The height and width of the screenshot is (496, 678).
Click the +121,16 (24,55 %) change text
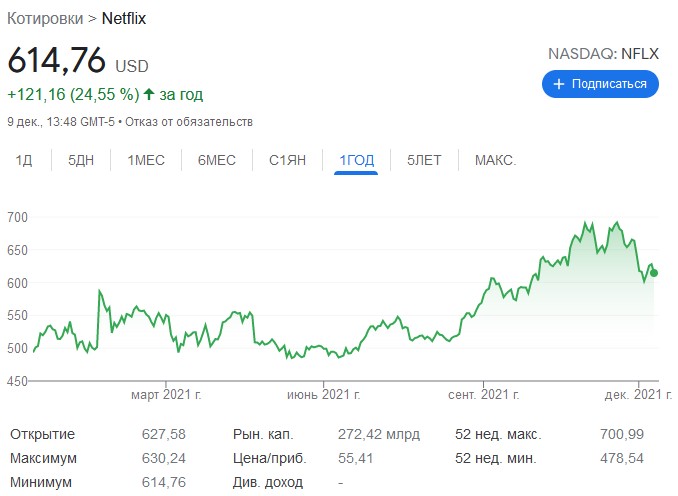[74, 94]
